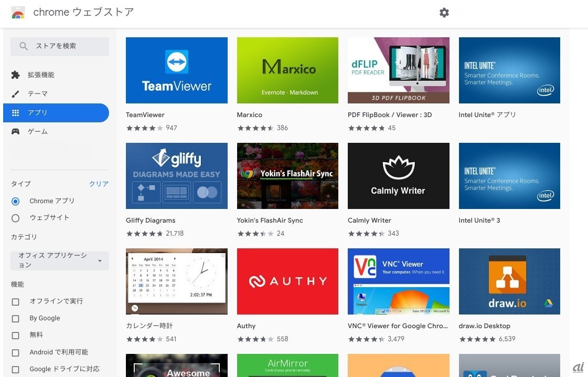Screen dimensions: 588x377
Task: Go to the 拡張機能 section
Action: click(56, 75)
